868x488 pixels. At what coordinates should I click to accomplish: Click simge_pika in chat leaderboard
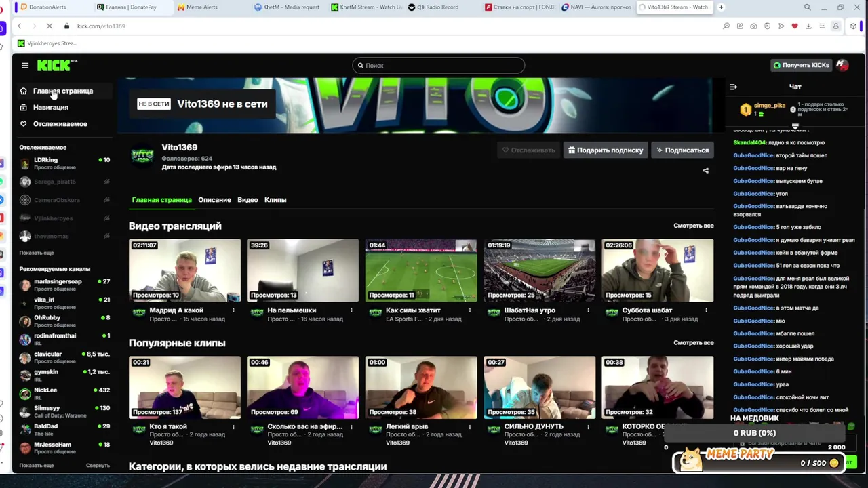click(x=770, y=106)
